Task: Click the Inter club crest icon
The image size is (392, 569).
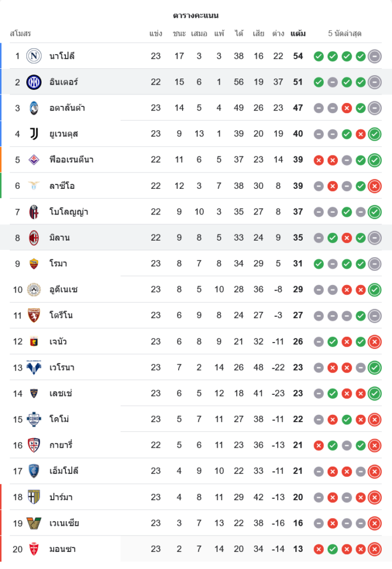Action: (x=34, y=82)
